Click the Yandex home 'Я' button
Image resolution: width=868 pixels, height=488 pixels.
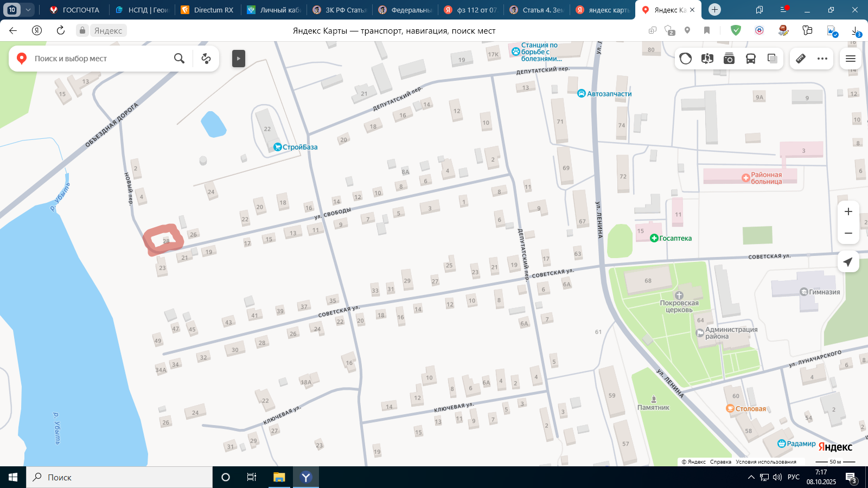pyautogui.click(x=37, y=30)
